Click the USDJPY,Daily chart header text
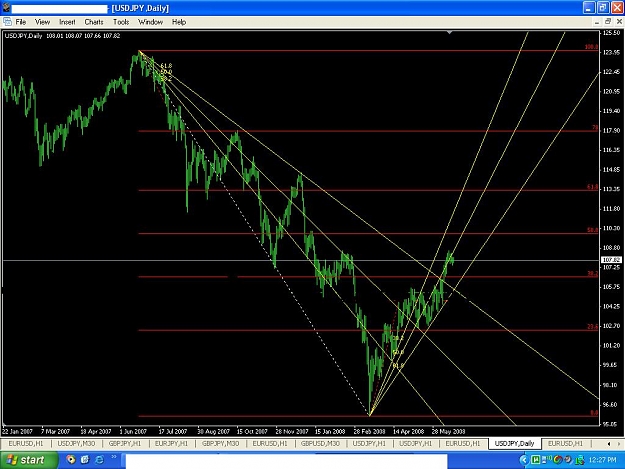Image resolution: width=625 pixels, height=469 pixels. (x=23, y=36)
